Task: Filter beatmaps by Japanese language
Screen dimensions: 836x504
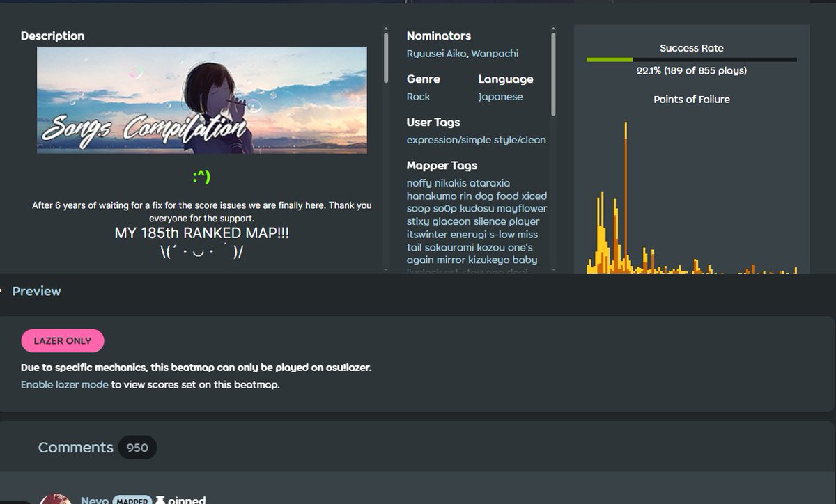Action: pyautogui.click(x=500, y=97)
